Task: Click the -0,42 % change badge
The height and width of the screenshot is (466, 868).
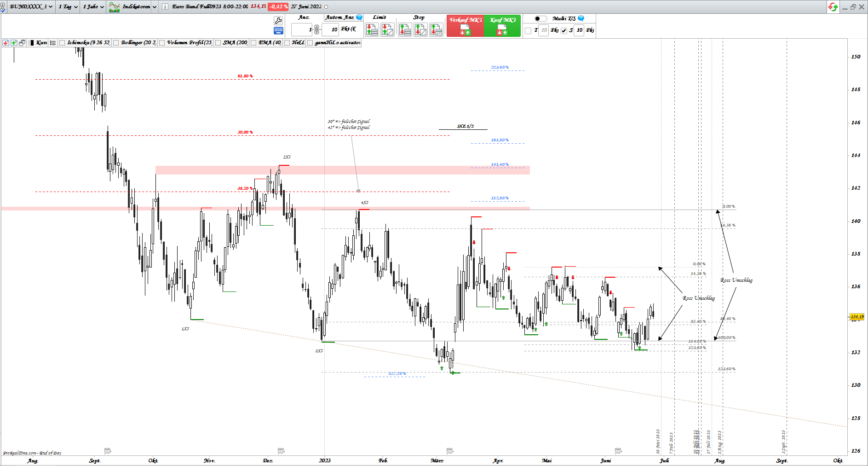Action: pos(278,7)
